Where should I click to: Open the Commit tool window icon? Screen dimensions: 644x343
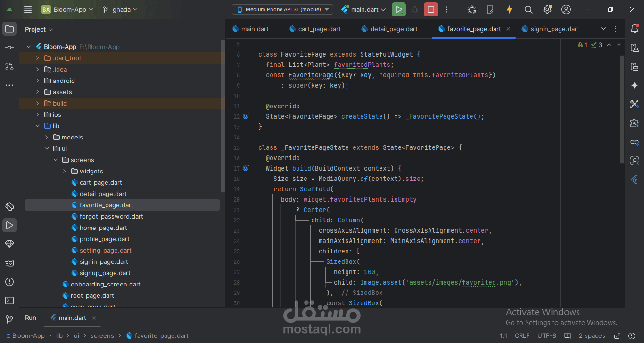9,48
